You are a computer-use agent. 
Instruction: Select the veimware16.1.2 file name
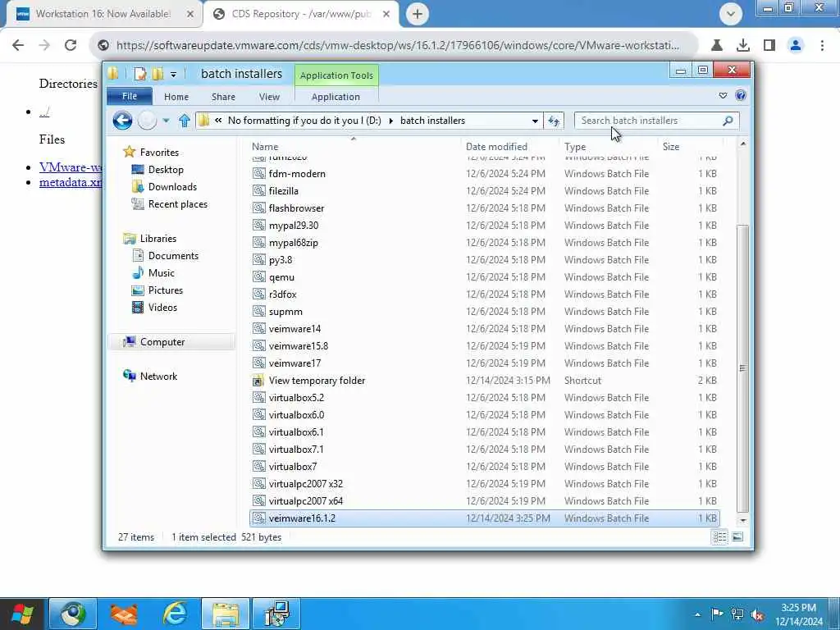[302, 518]
